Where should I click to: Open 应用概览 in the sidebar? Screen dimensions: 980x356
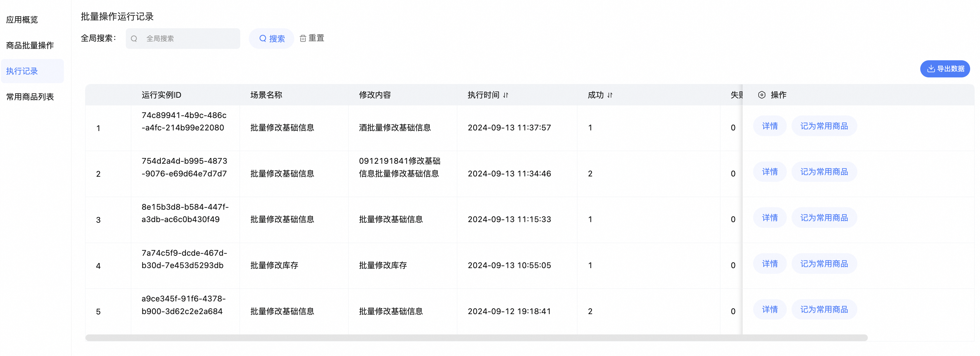(x=22, y=20)
